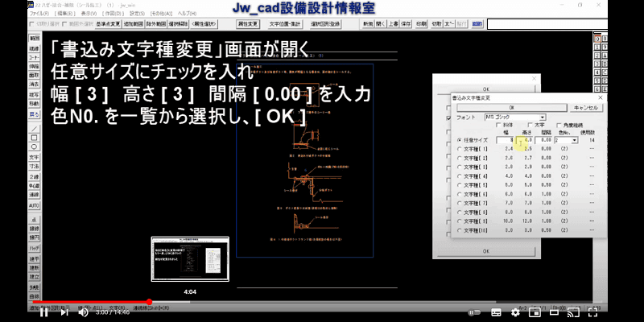
Task: Select the line drawing tool
Action: point(34,129)
